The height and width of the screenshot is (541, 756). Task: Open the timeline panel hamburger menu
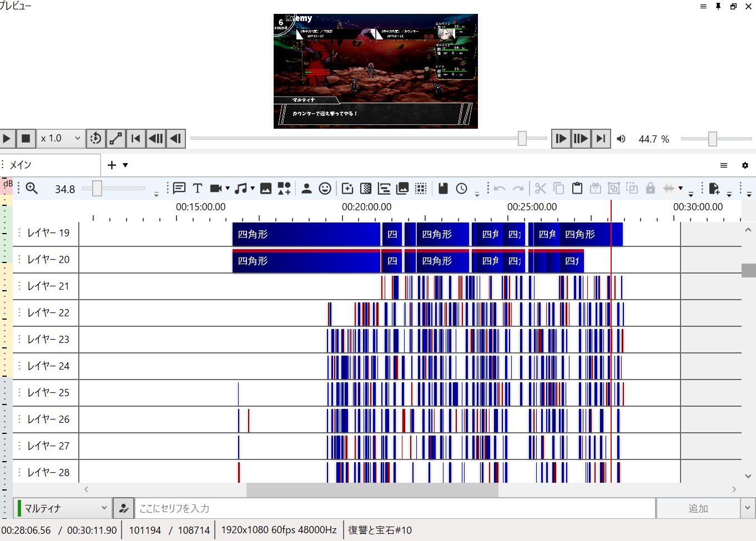[724, 165]
